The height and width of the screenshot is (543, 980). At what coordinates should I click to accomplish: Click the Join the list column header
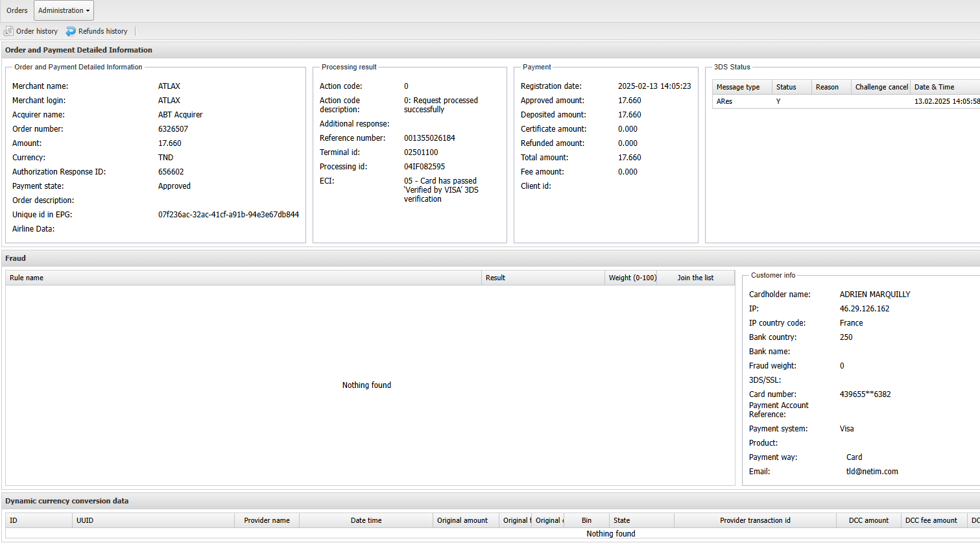695,278
